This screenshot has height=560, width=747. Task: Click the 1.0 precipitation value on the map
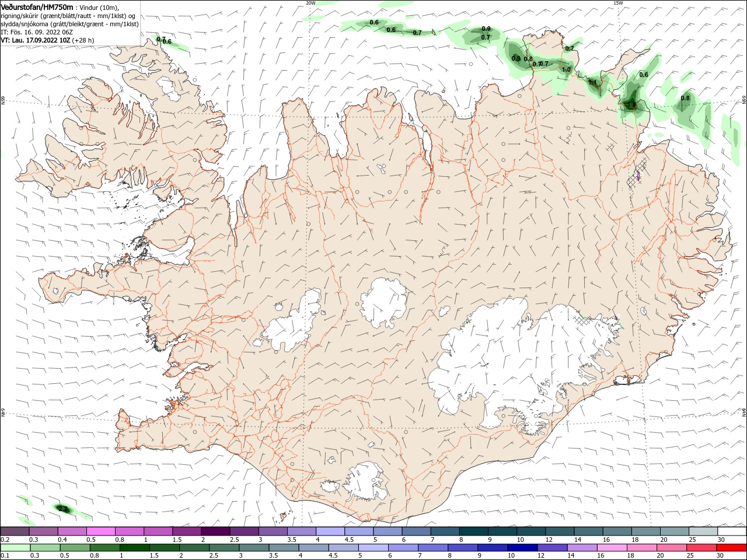(x=566, y=69)
